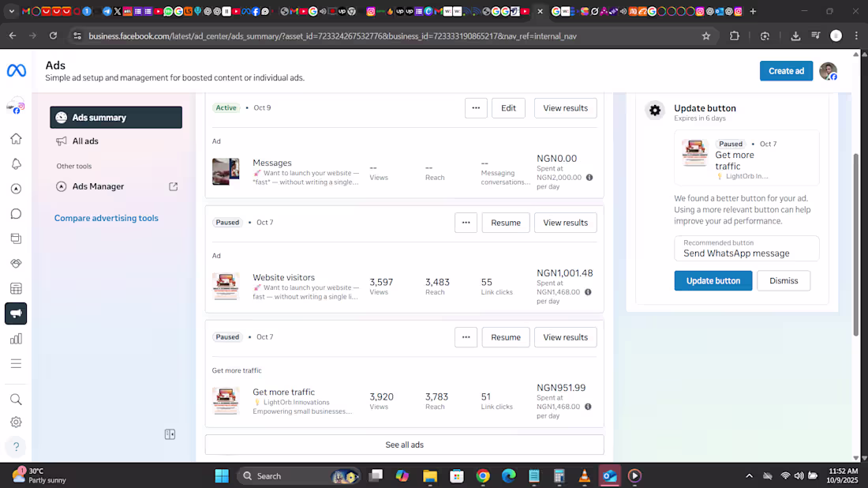This screenshot has height=488, width=868.
Task: Open All tools hamburger icon
Action: [16, 364]
